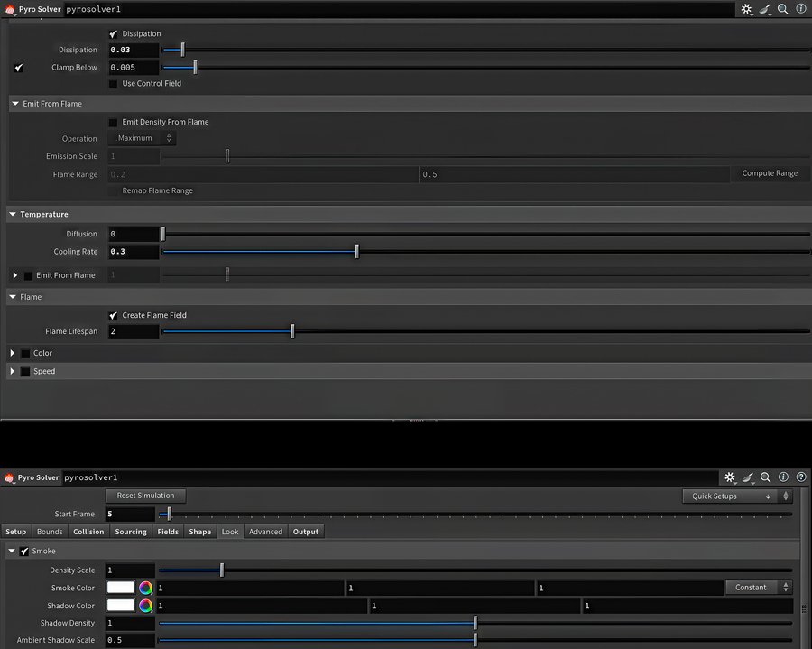Click the Flame Lifespan slider handle

pyautogui.click(x=292, y=331)
